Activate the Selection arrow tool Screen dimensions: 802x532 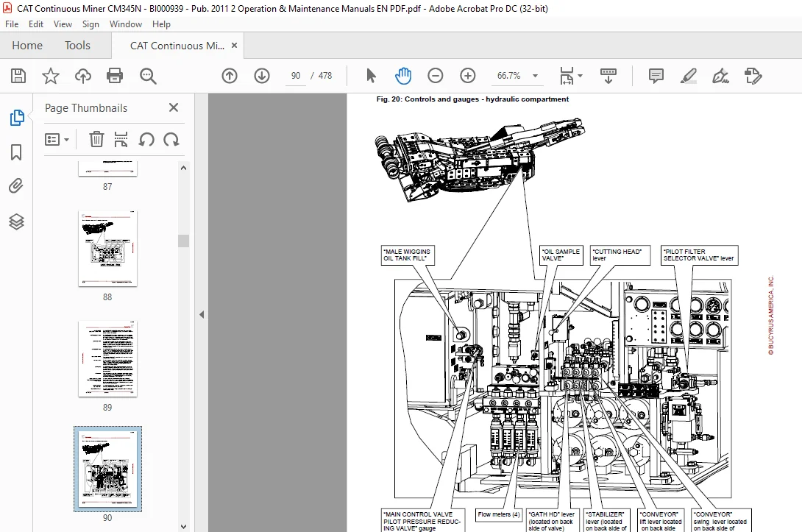pos(372,76)
